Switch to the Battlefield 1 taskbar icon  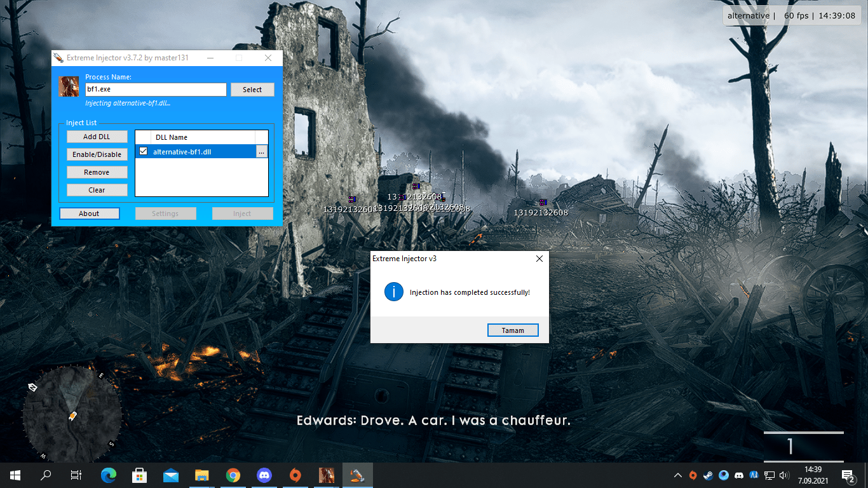tap(326, 475)
